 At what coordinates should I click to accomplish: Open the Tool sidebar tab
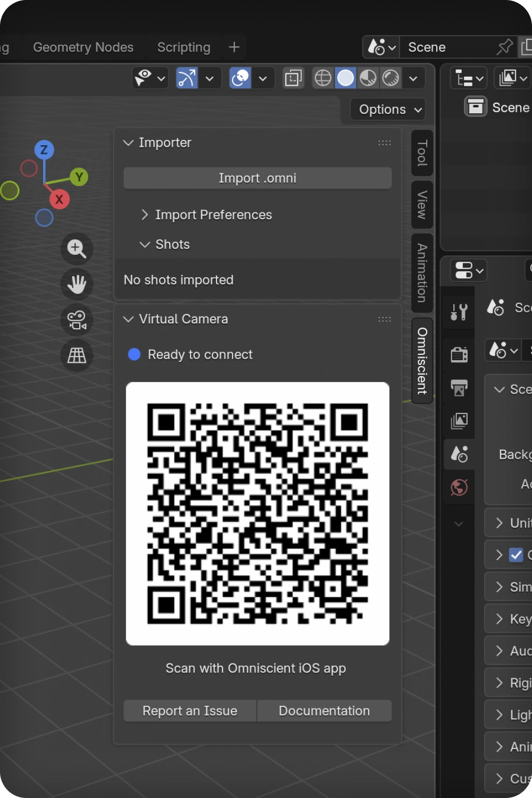(422, 153)
